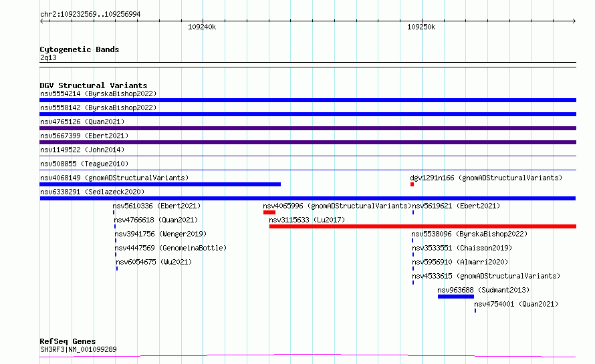Click the nsv5610336 (Ebert2021) label
Screen dimensions: 595x364
pyautogui.click(x=156, y=206)
